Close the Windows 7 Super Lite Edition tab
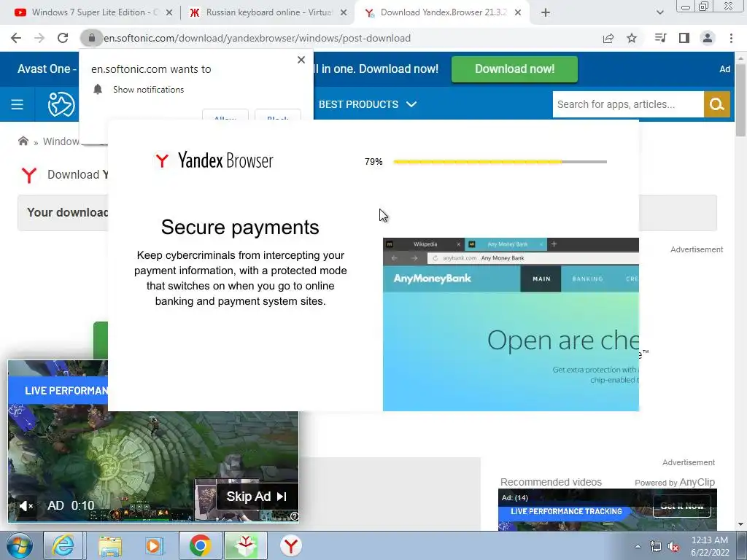Image resolution: width=747 pixels, height=560 pixels. [x=169, y=13]
